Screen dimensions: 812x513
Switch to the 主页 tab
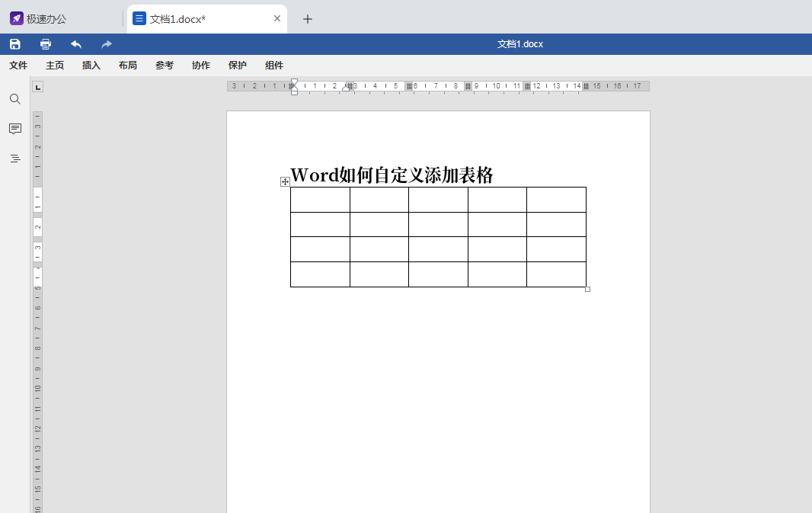(55, 66)
